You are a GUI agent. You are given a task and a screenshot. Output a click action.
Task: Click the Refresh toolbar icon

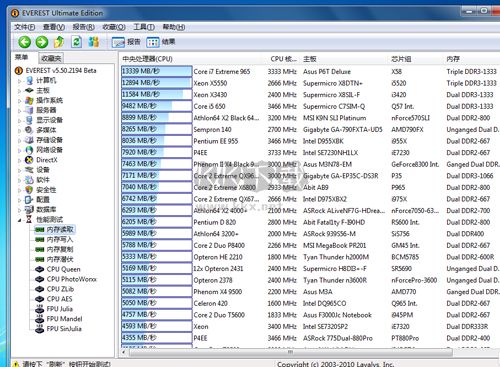click(x=76, y=42)
